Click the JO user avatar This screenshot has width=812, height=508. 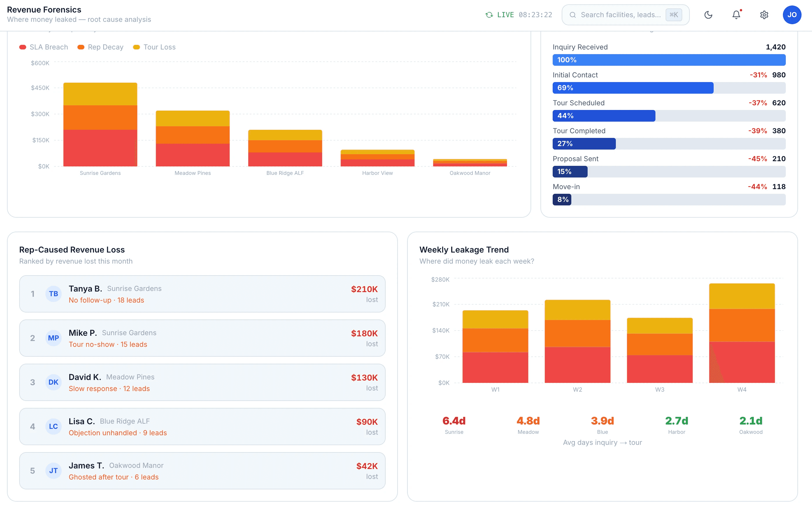(792, 15)
